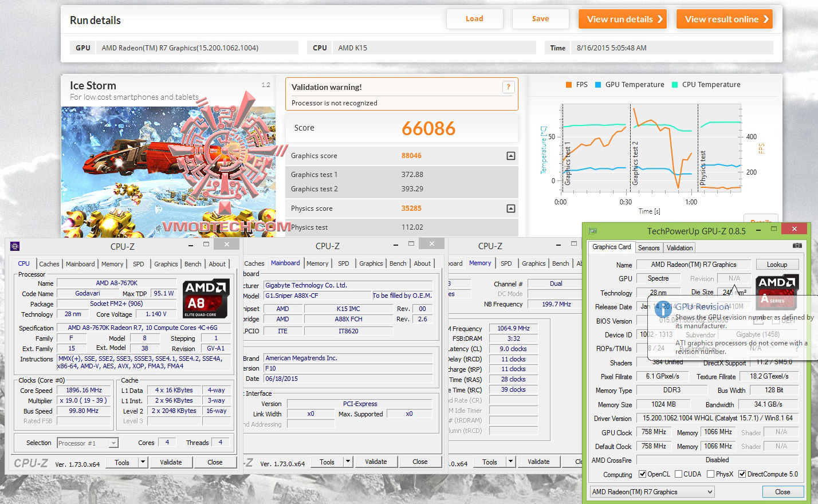818x504 pixels.
Task: Minimize the CPU-Z window showing the Mainboard tab
Action: [396, 245]
